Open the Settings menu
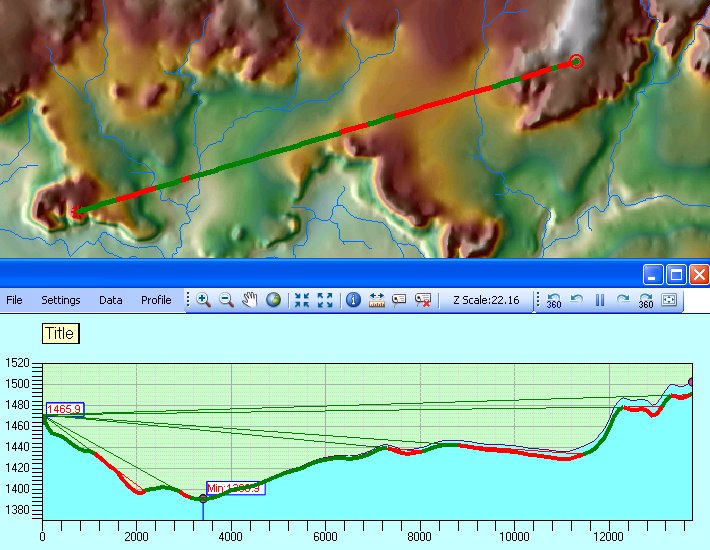 (60, 300)
